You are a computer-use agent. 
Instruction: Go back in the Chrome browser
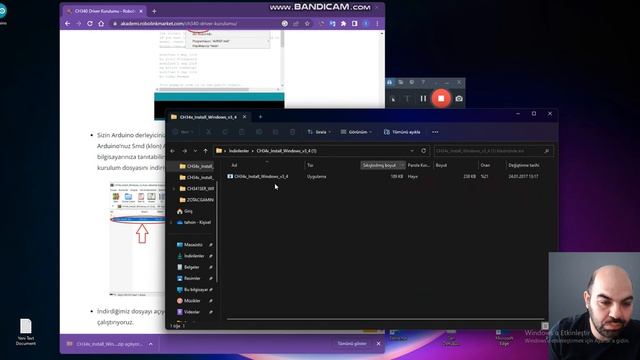pyautogui.click(x=68, y=24)
